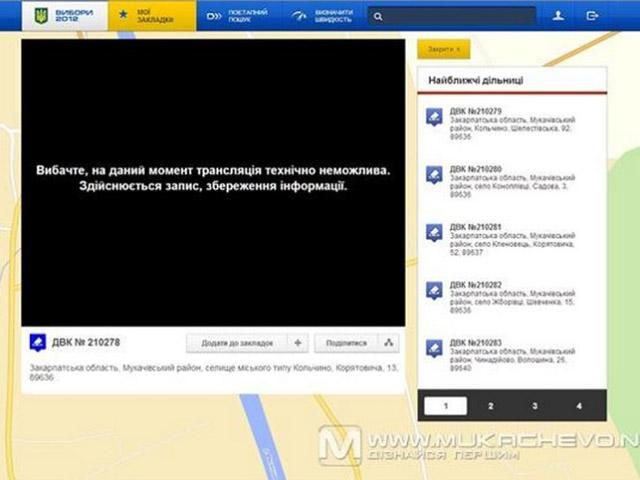Focus the top search input field
Image resolution: width=640 pixels, height=480 pixels.
pos(452,16)
